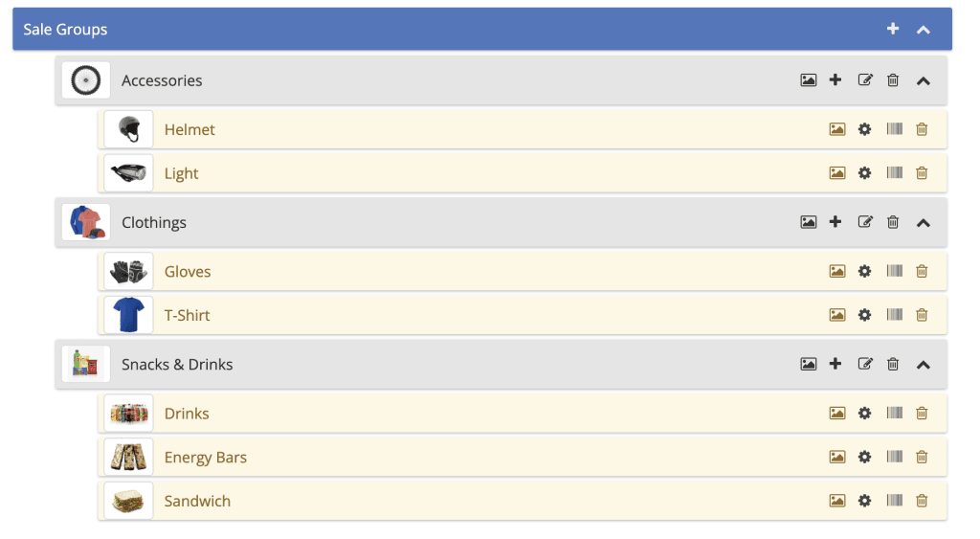Image resolution: width=980 pixels, height=539 pixels.
Task: Add a new sale group
Action: click(x=893, y=29)
